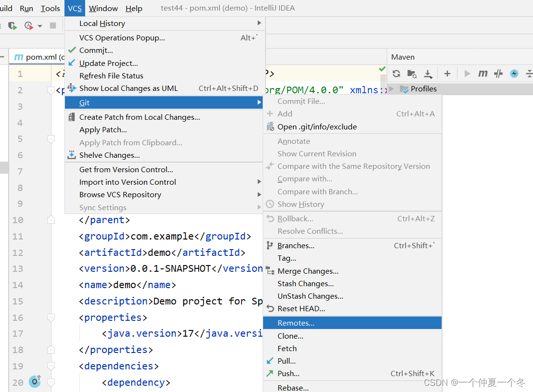This screenshot has height=392, width=533.
Task: Select Create Patch from Local Changes
Action: [x=164, y=117]
